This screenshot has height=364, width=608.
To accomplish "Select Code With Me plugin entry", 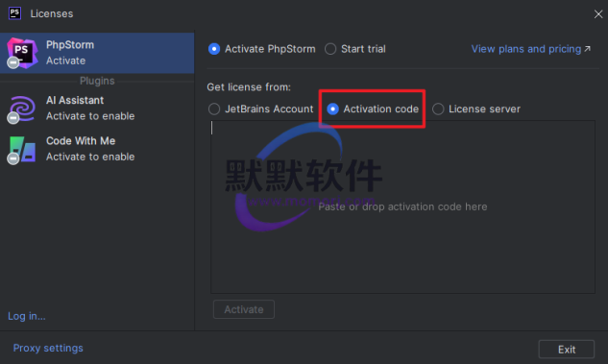I will pos(97,149).
